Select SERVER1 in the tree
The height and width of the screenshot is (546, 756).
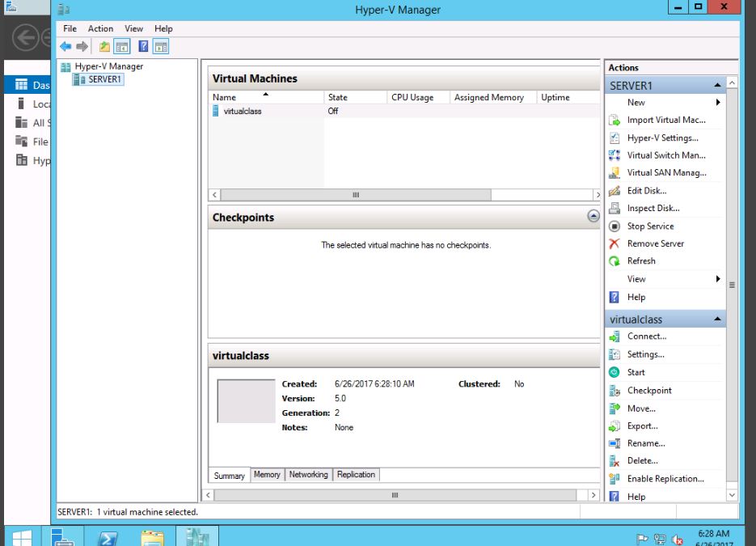point(105,79)
